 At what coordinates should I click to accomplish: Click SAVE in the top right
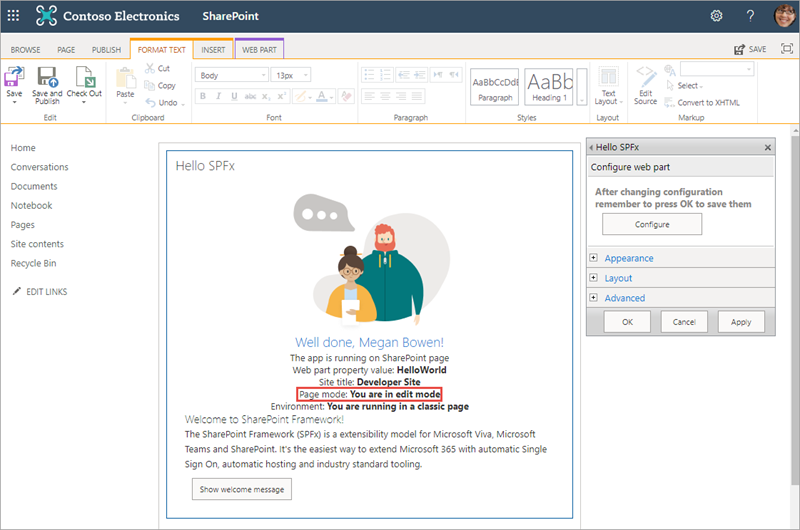point(750,49)
